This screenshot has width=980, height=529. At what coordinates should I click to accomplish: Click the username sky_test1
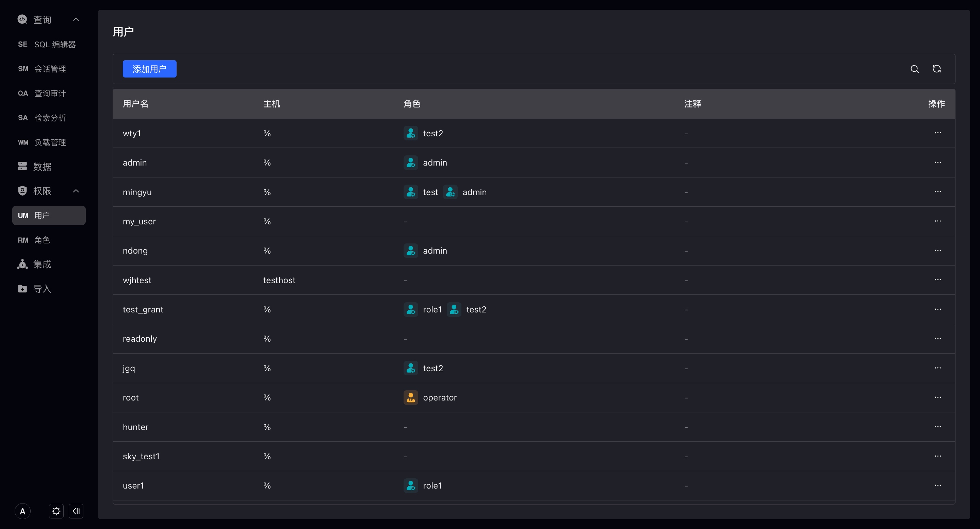(x=141, y=456)
